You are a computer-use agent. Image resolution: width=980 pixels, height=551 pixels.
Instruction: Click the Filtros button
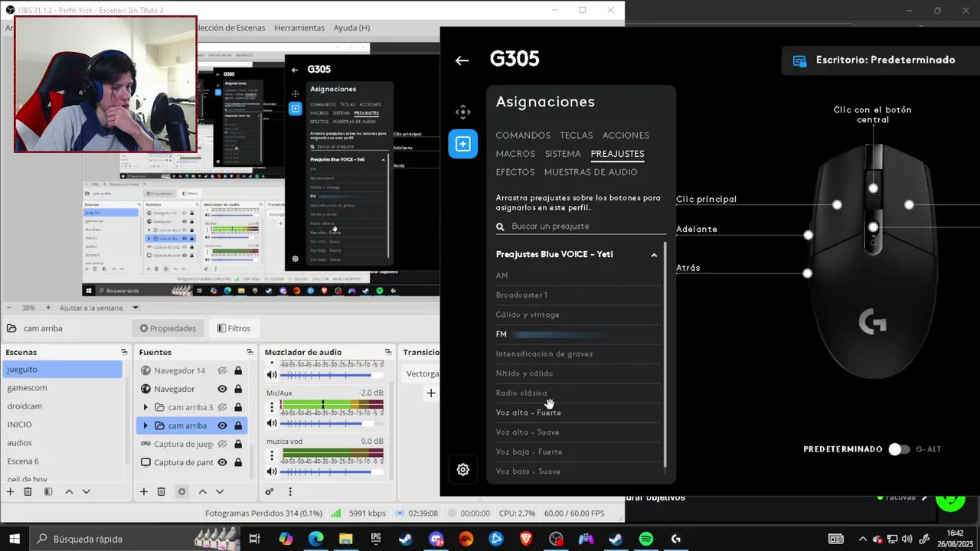tap(234, 328)
